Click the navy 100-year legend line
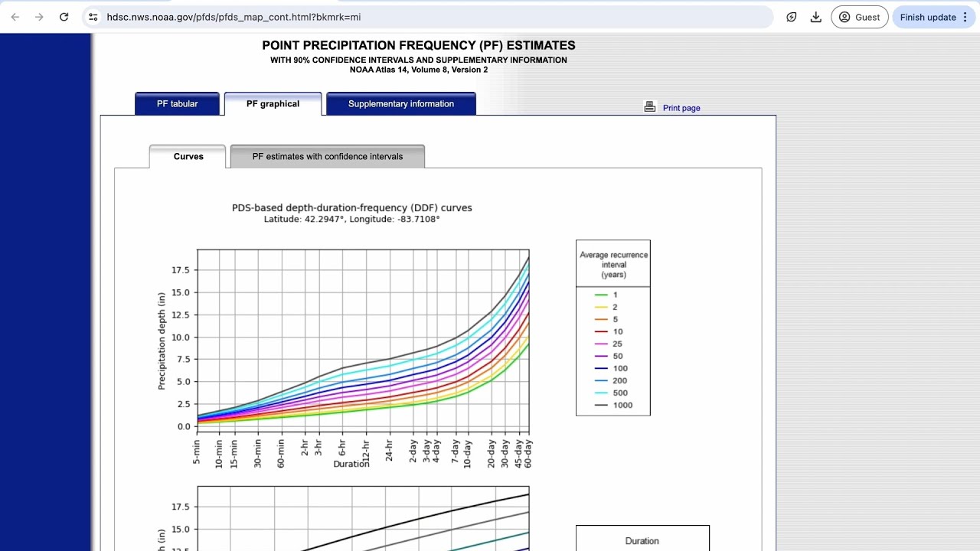Viewport: 980px width, 551px height. tap(601, 368)
